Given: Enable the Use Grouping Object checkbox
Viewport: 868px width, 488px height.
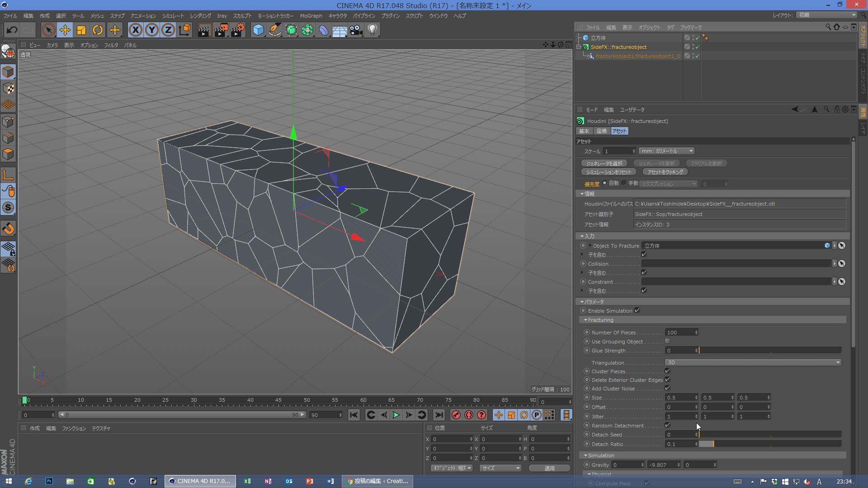Looking at the screenshot, I should pyautogui.click(x=667, y=341).
